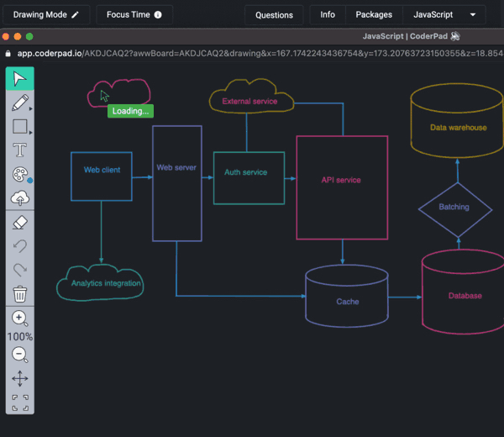The image size is (504, 437).
Task: Choose the rectangle shape tool
Action: [x=20, y=127]
